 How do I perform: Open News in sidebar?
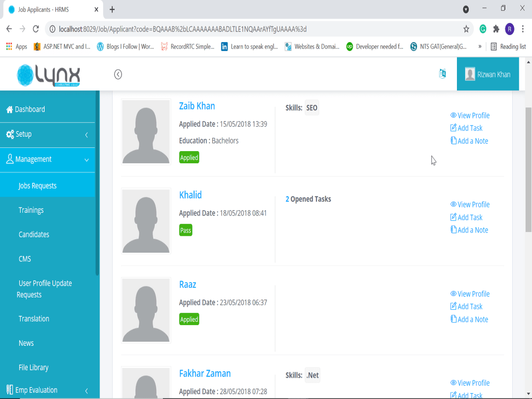(x=26, y=343)
